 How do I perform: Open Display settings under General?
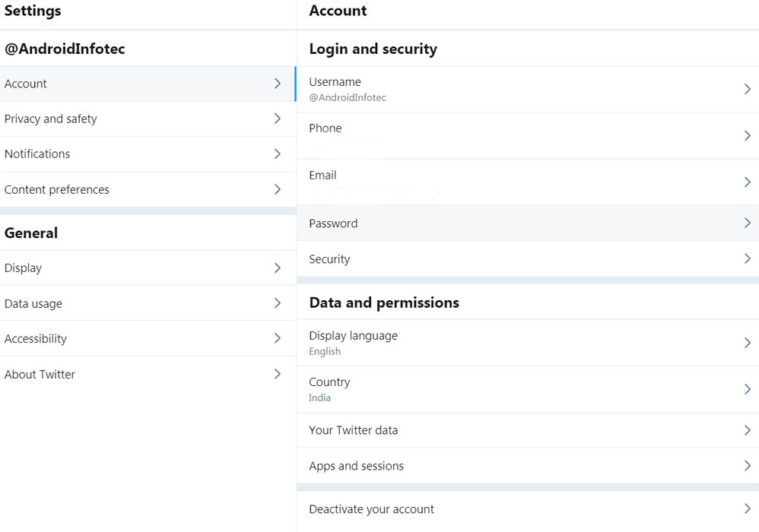[x=148, y=268]
